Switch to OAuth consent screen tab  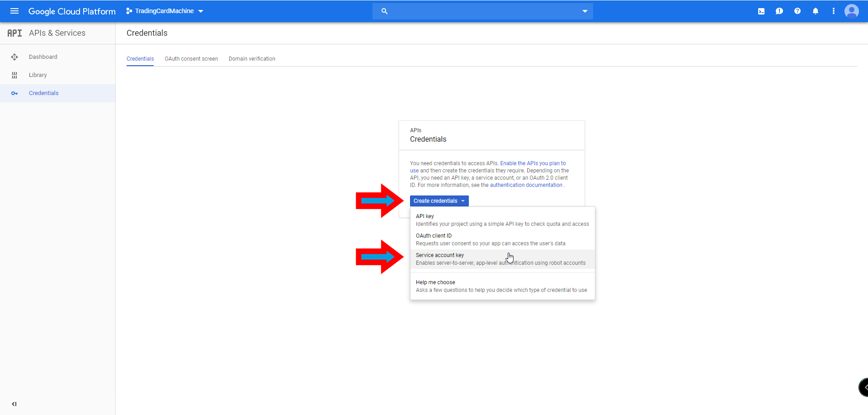[191, 59]
